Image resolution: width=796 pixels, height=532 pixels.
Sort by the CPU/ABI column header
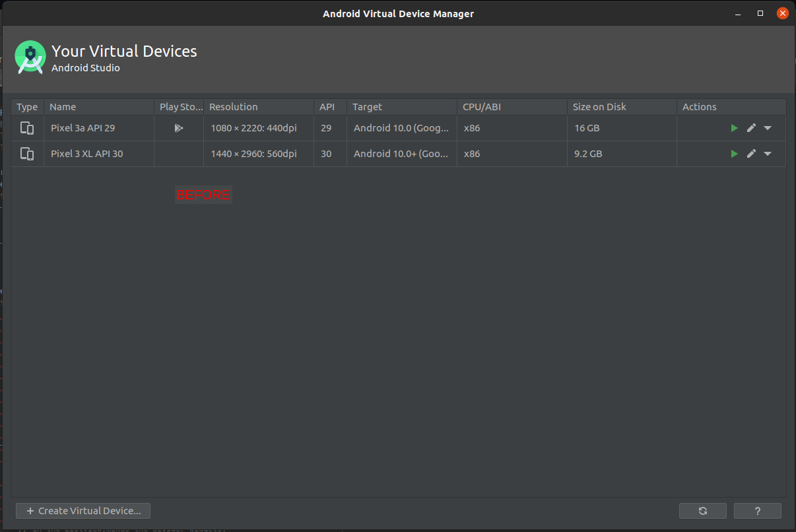pyautogui.click(x=512, y=107)
